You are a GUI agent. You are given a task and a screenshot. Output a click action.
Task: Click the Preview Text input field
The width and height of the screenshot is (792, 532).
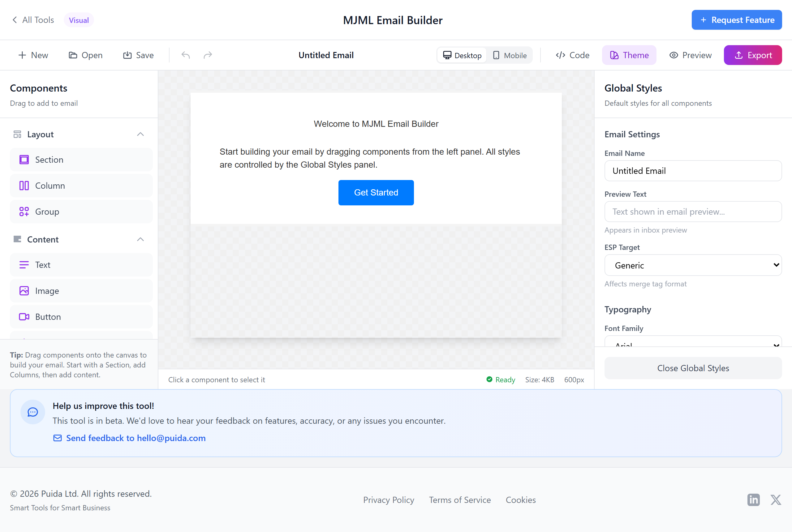pos(692,211)
